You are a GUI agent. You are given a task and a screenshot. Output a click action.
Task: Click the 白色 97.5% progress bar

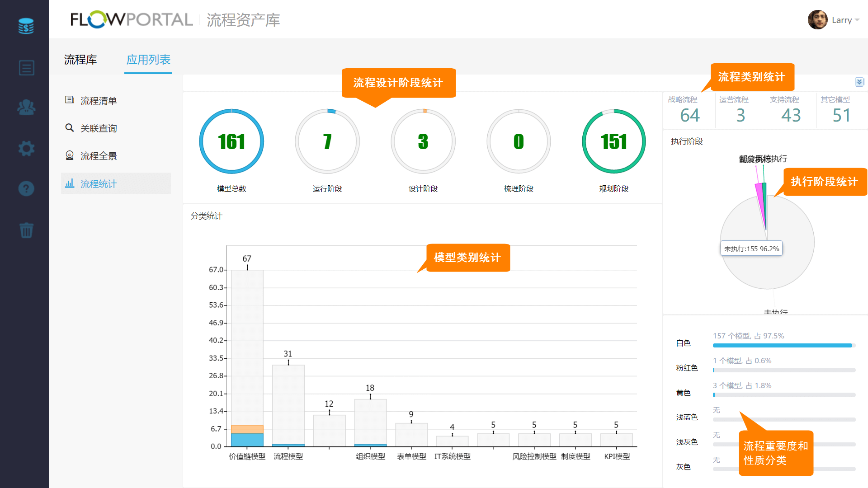tap(782, 346)
